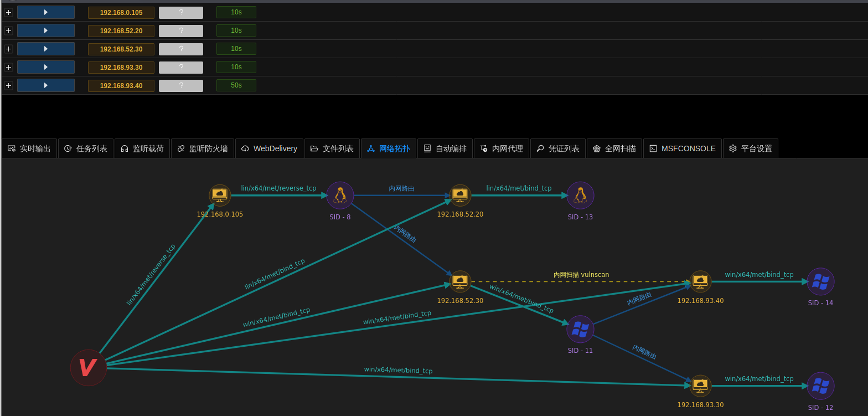Click the Windows session SID - 11 node
The height and width of the screenshot is (416, 868).
[580, 330]
